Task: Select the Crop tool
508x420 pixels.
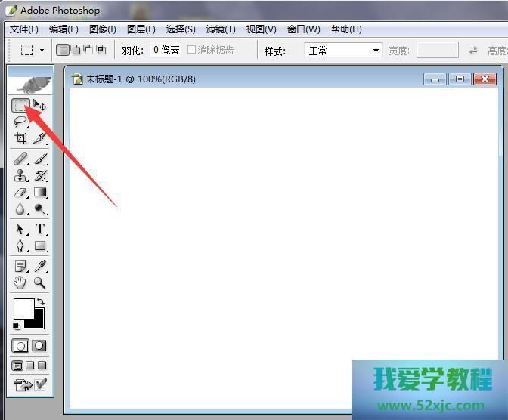Action: click(20, 138)
